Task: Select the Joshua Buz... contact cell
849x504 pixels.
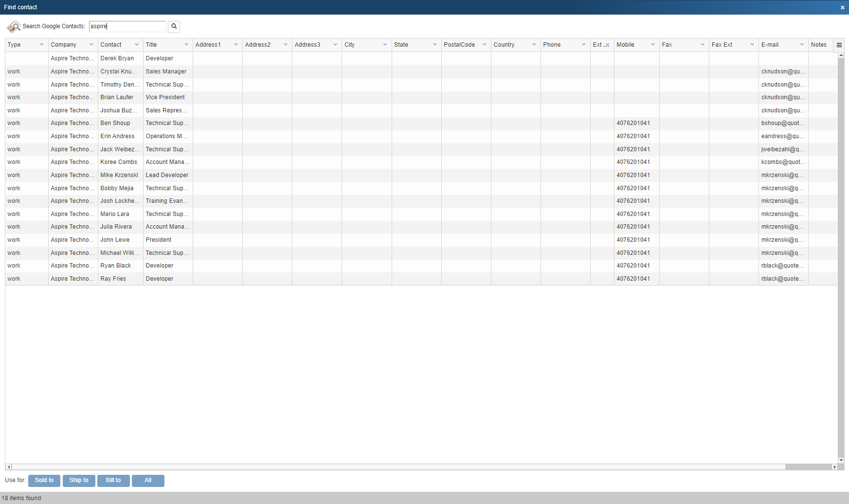Action: pyautogui.click(x=120, y=110)
